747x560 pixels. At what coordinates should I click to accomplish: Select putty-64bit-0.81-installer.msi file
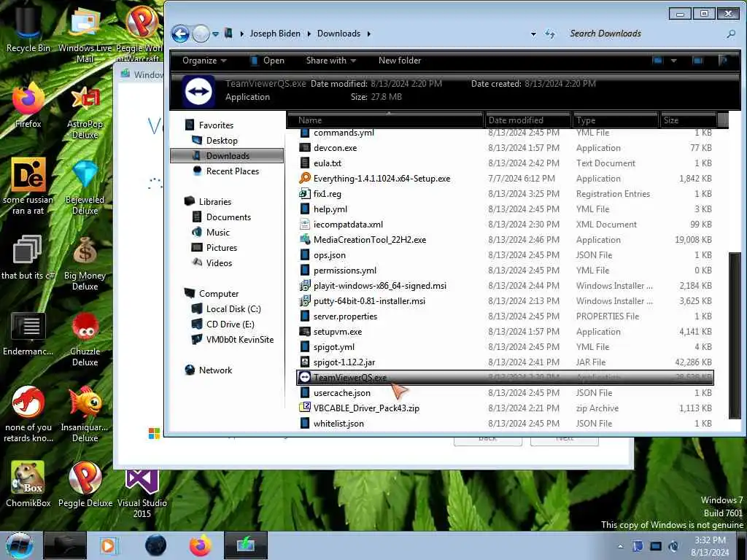pos(369,301)
